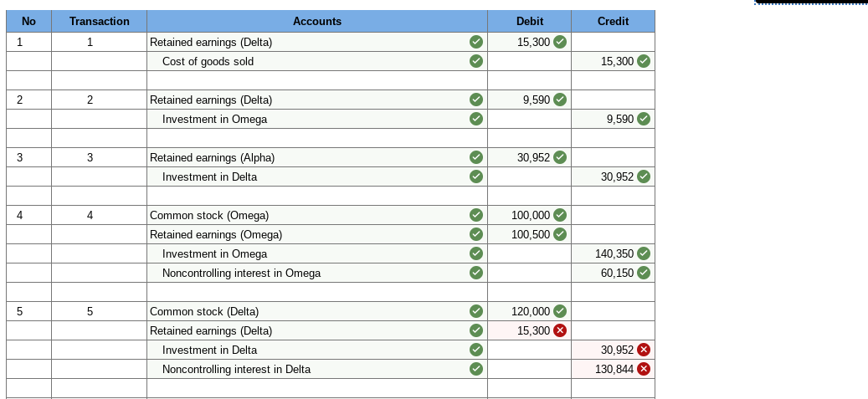Click check icon next to 100,500 debit

tap(560, 234)
